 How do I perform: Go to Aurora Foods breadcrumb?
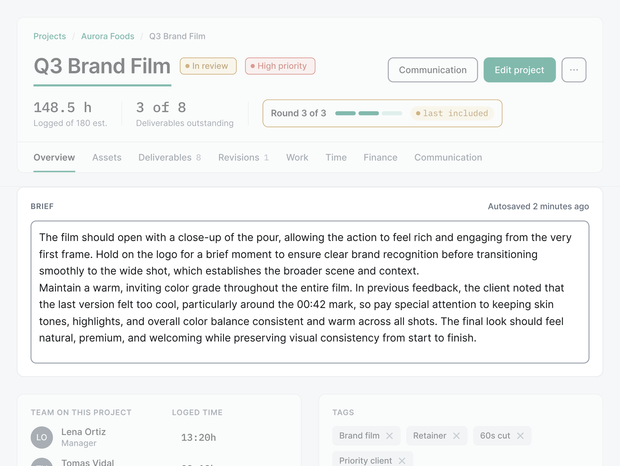pos(108,36)
